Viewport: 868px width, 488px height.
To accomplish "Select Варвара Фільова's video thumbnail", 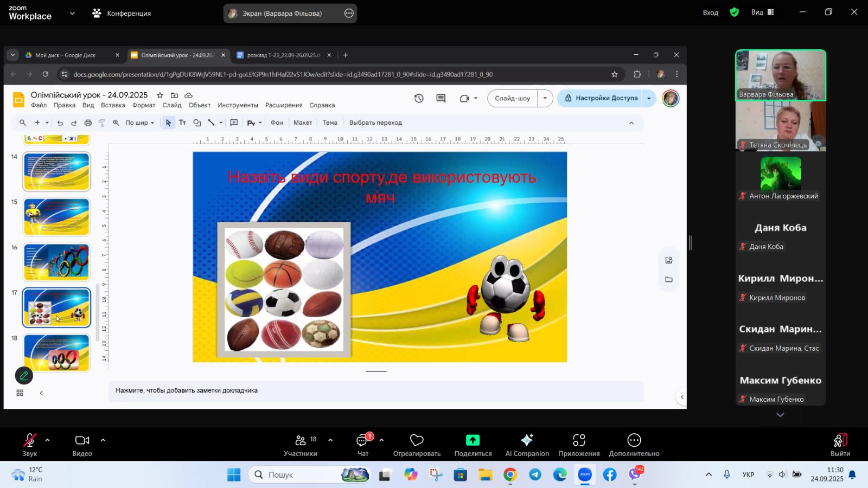I will click(x=780, y=75).
